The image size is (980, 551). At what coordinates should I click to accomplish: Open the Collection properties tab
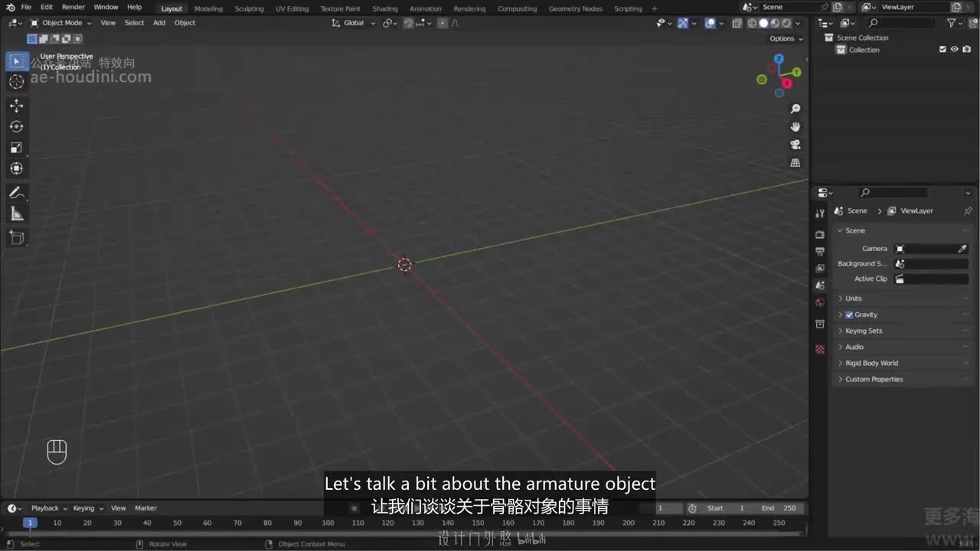(820, 324)
